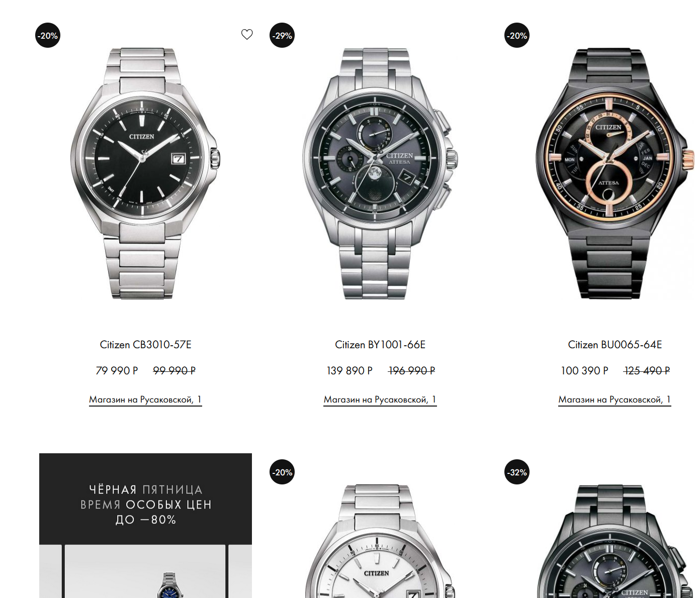Open store link under CB3010-57E
The height and width of the screenshot is (598, 700).
point(145,400)
